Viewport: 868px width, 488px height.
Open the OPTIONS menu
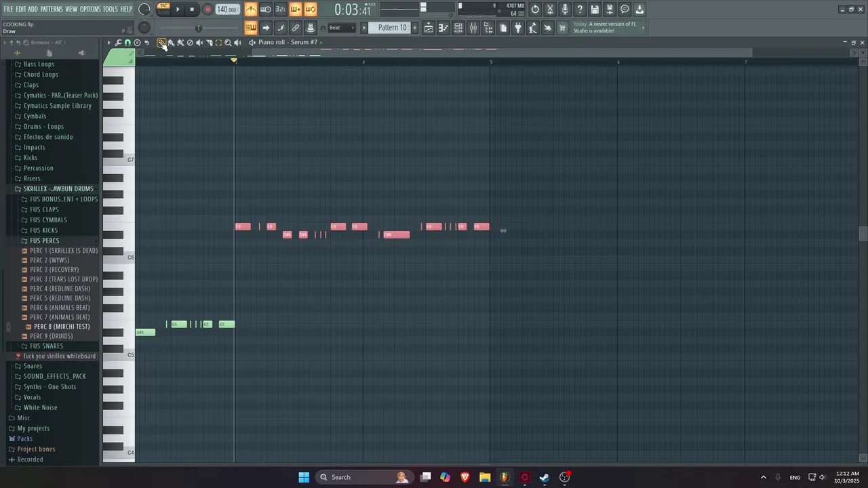(x=90, y=9)
